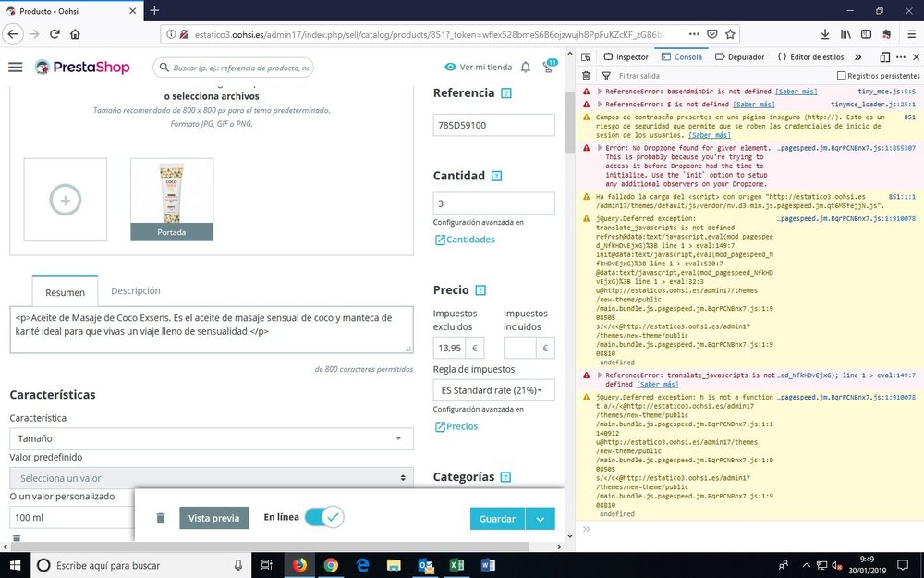Click the Referencia input field
The width and height of the screenshot is (924, 578).
click(x=493, y=125)
